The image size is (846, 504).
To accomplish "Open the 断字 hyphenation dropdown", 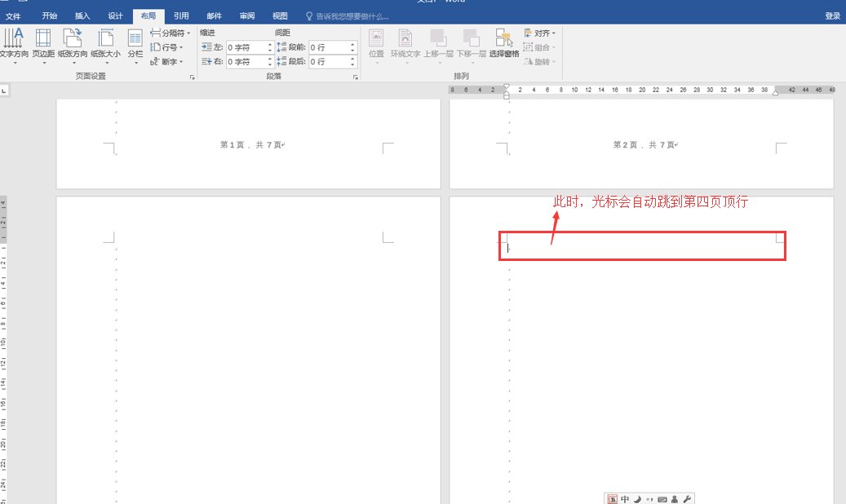I will point(167,61).
